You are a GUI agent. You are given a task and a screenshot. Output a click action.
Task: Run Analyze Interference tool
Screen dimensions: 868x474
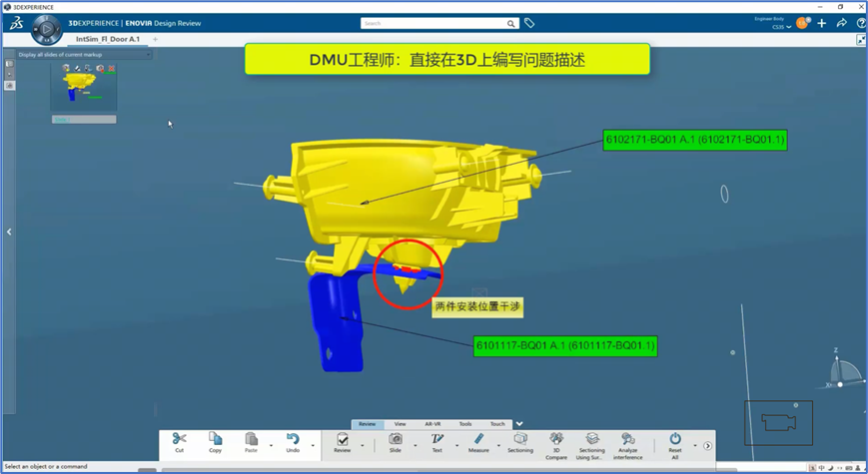pos(627,439)
